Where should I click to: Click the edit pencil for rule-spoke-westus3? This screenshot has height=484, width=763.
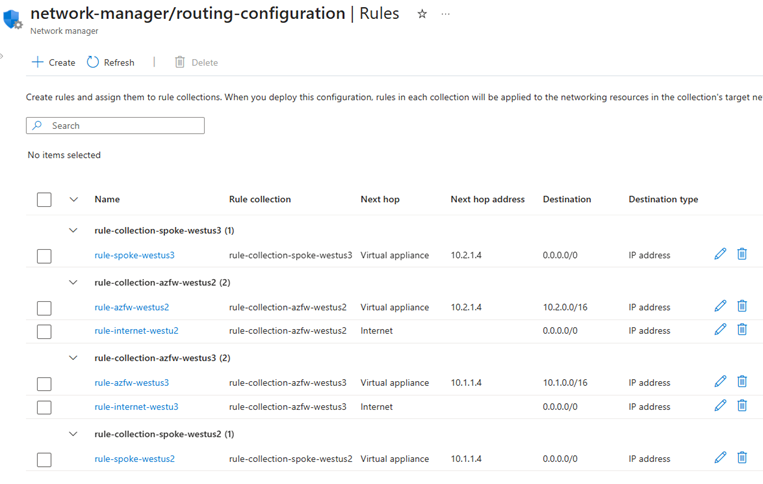(720, 255)
